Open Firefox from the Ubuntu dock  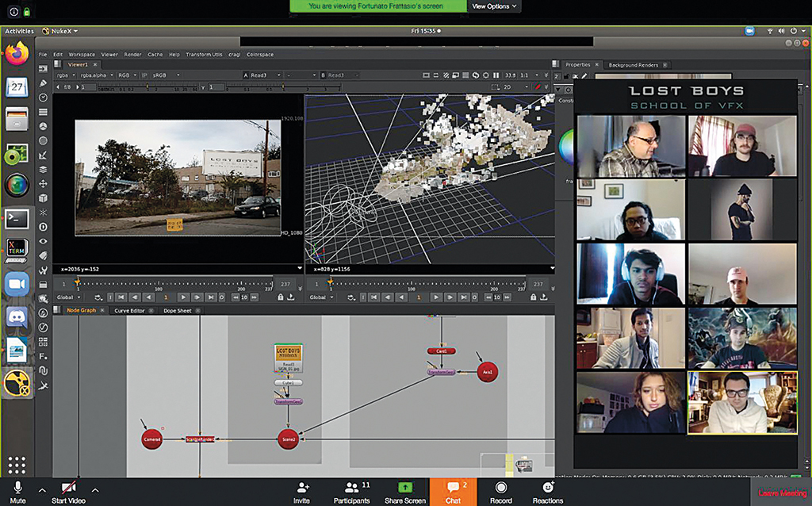coord(17,55)
